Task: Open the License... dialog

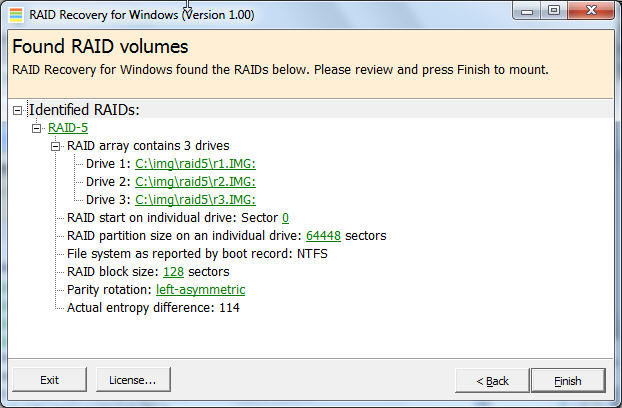Action: pos(133,380)
